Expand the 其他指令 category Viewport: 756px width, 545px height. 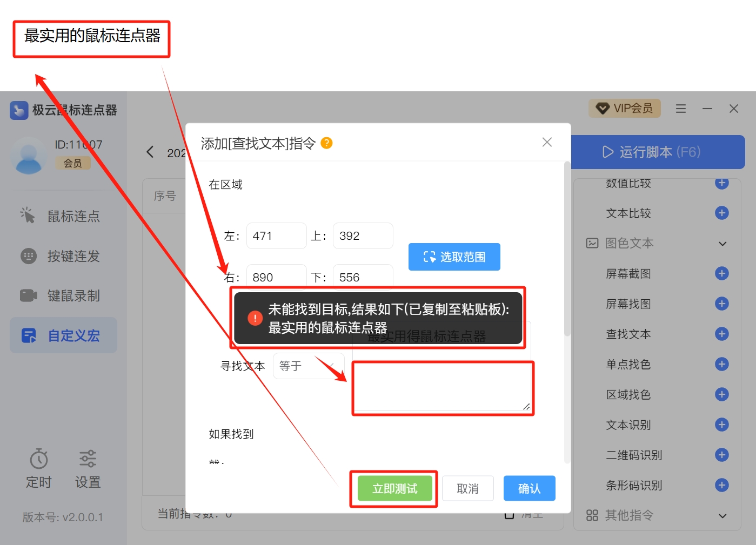722,515
